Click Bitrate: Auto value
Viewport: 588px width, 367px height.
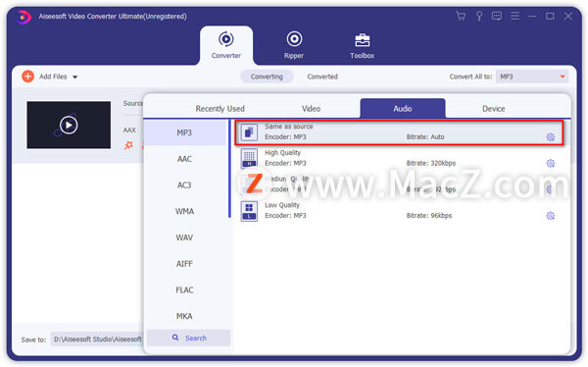pos(425,137)
